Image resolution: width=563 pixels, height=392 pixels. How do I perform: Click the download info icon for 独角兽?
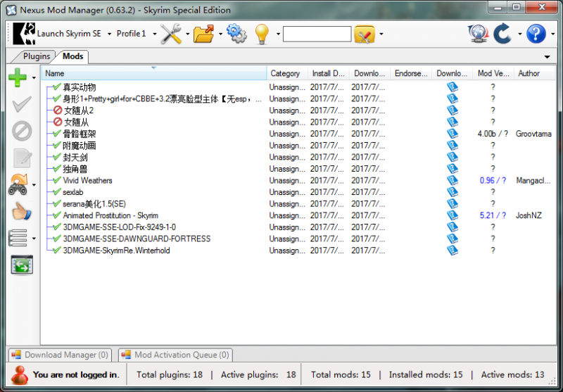click(453, 169)
